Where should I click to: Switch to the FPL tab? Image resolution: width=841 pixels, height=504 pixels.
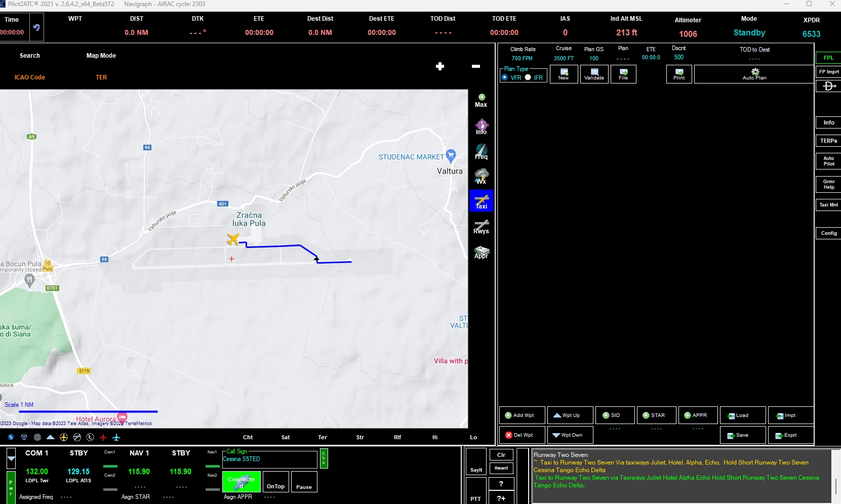(x=828, y=58)
